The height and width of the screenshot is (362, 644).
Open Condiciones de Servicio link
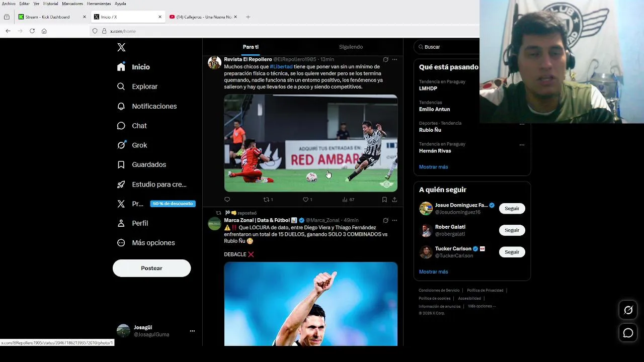(x=439, y=291)
